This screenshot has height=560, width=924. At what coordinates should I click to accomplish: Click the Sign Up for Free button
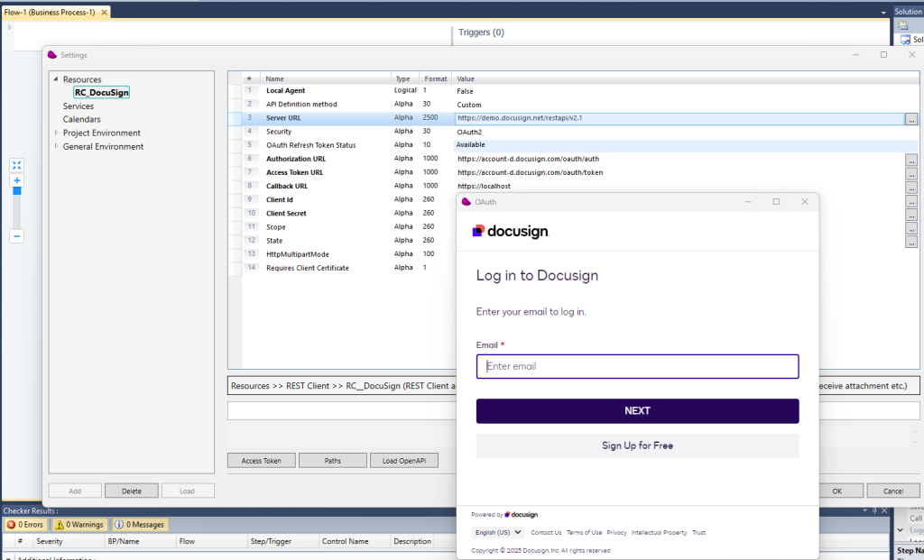(637, 445)
